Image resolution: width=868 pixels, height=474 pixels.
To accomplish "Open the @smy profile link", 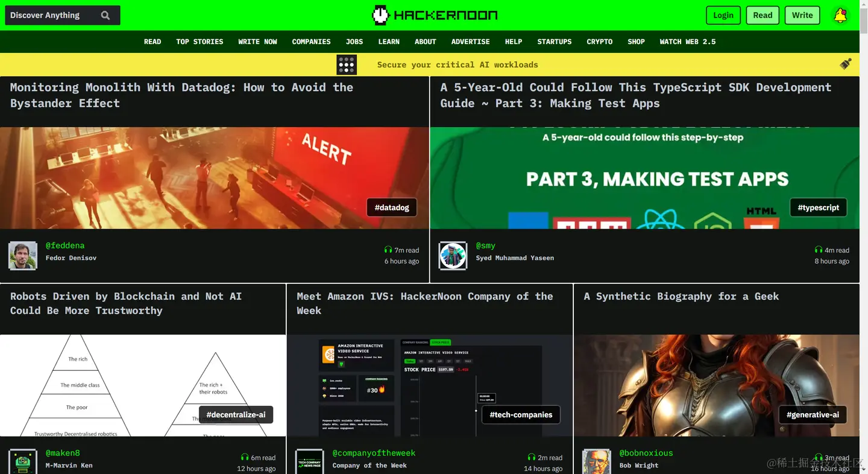I will click(486, 245).
